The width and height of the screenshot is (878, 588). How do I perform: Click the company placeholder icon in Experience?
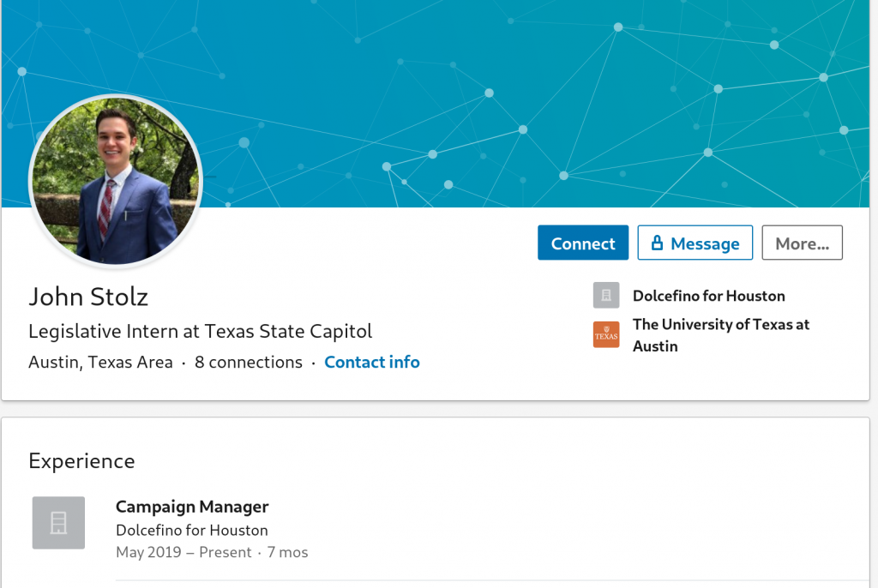pyautogui.click(x=58, y=523)
